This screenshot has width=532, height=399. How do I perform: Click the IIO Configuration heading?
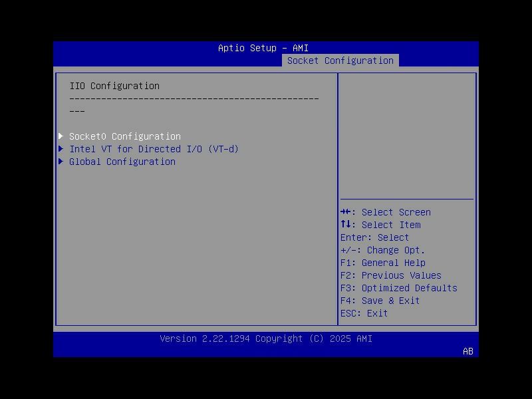click(x=114, y=85)
